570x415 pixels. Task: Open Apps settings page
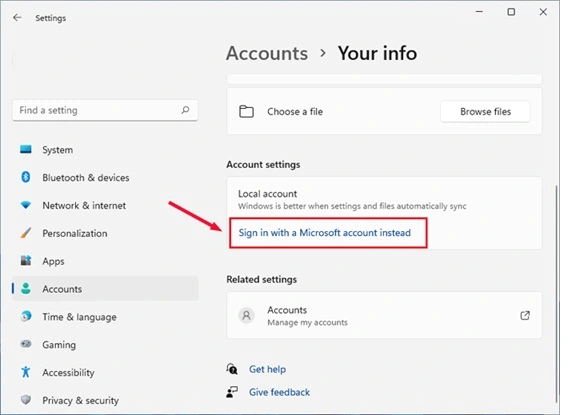105,261
